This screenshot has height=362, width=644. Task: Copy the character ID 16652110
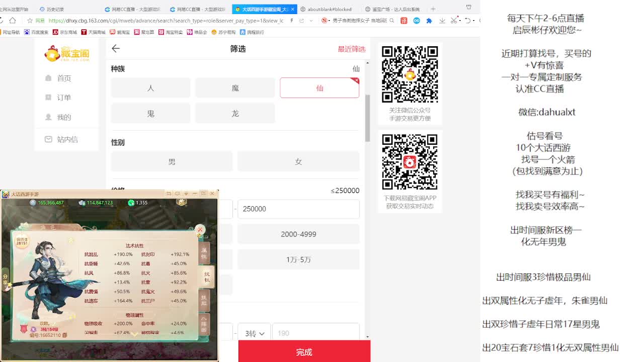[x=64, y=335]
